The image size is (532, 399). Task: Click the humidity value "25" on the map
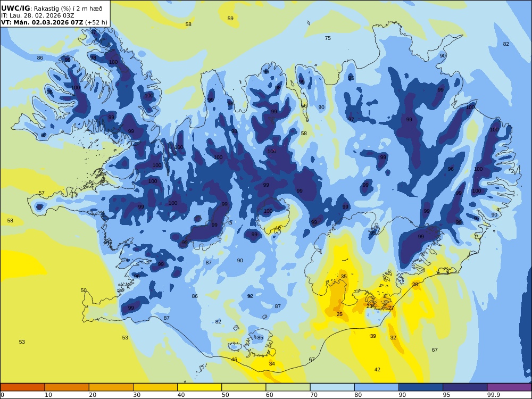click(339, 314)
